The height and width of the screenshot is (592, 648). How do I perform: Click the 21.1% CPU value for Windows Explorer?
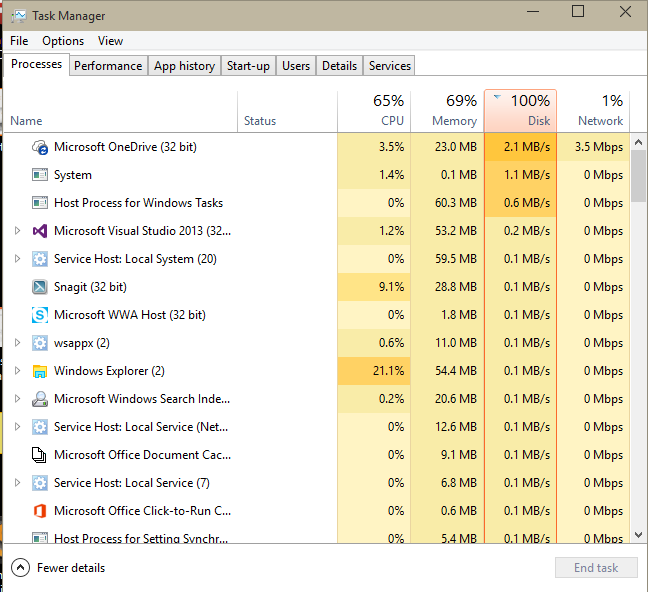tap(388, 371)
